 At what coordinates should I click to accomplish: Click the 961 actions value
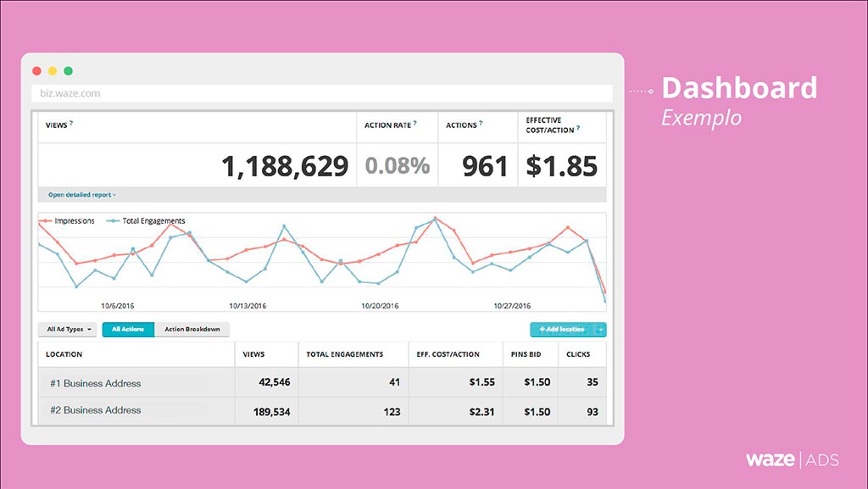tap(485, 166)
